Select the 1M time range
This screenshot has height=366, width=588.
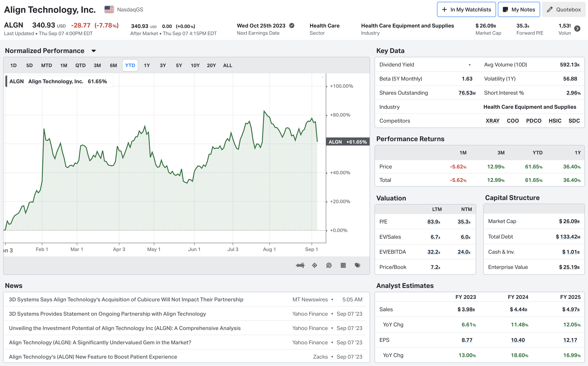(64, 65)
